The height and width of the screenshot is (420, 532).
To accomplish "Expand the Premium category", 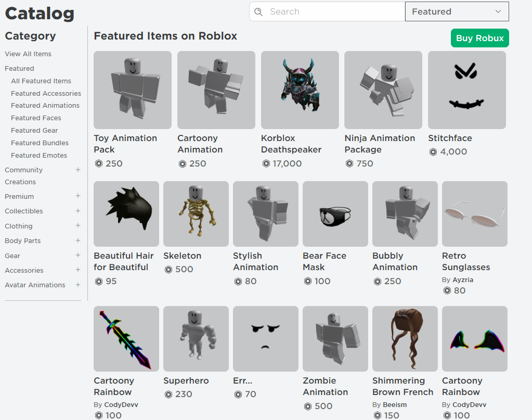I will coord(77,196).
